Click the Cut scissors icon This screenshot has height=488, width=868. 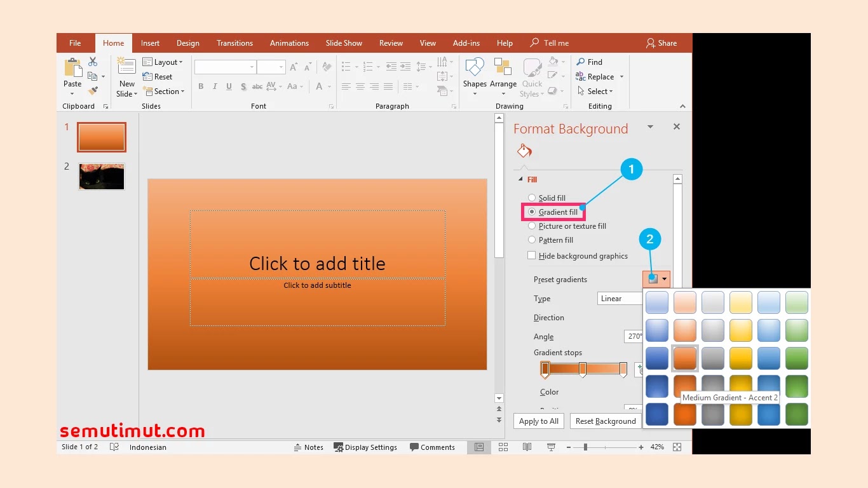93,62
